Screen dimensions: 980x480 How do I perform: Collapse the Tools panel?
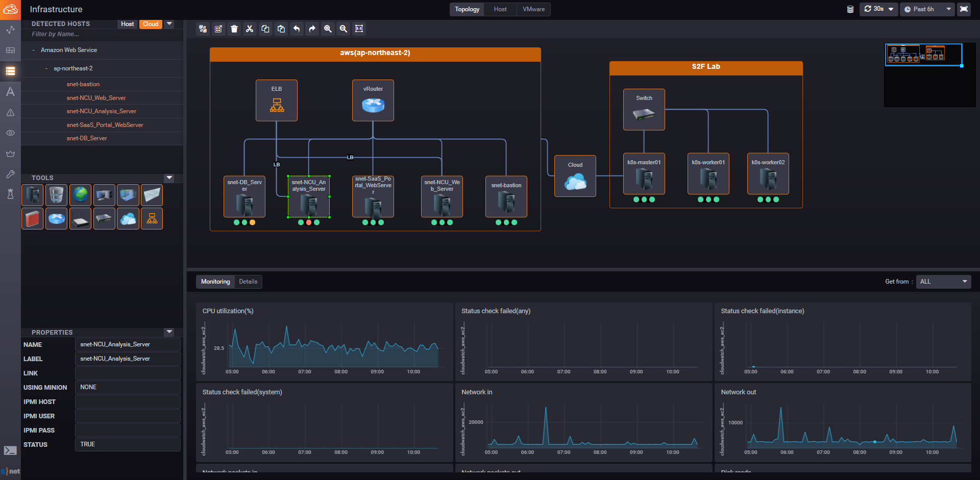pos(169,178)
